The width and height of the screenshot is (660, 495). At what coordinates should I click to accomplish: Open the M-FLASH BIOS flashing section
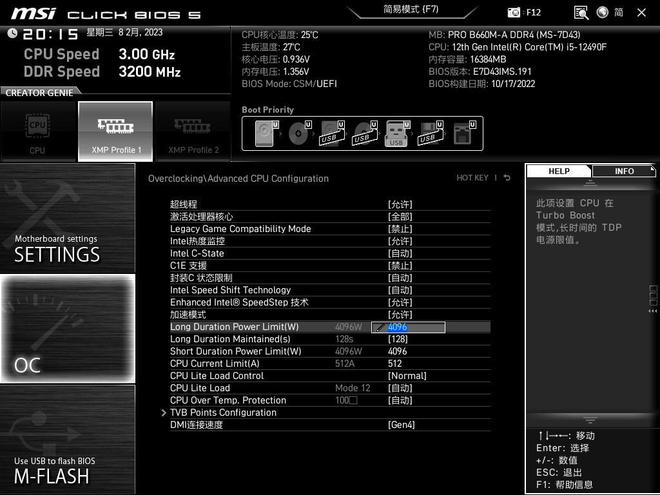(67, 439)
